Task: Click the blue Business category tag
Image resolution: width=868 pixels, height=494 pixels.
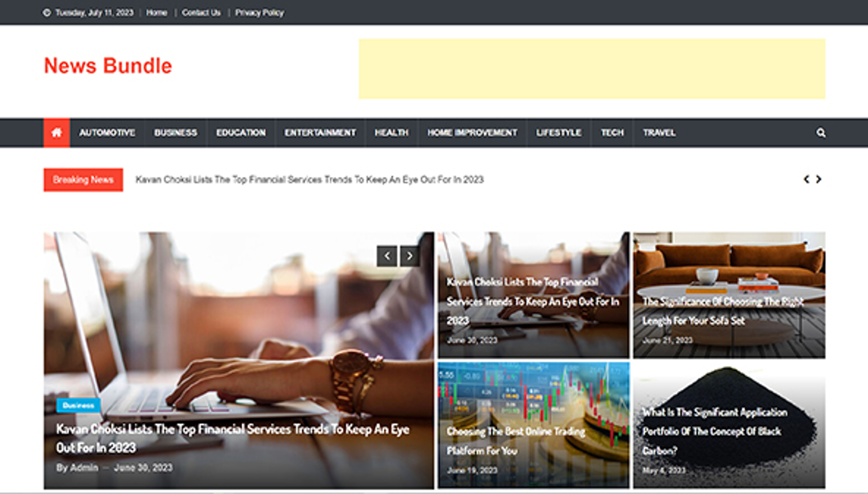Action: (x=78, y=405)
